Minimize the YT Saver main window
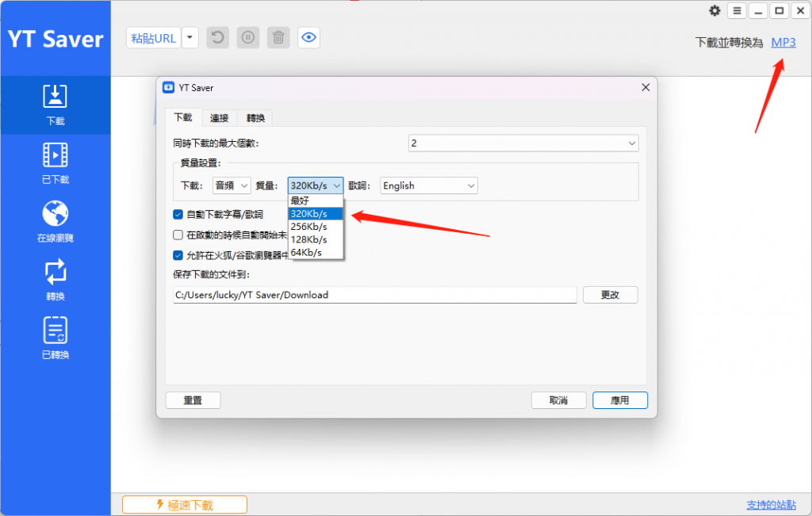This screenshot has width=812, height=516. (x=758, y=11)
